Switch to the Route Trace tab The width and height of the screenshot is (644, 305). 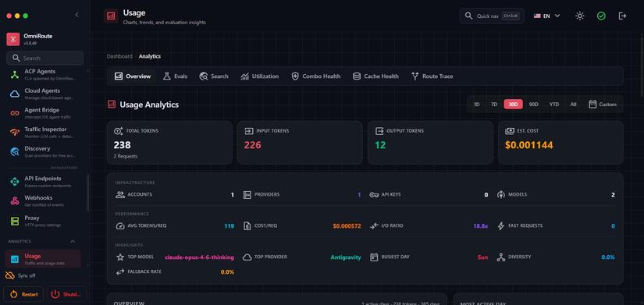[432, 76]
